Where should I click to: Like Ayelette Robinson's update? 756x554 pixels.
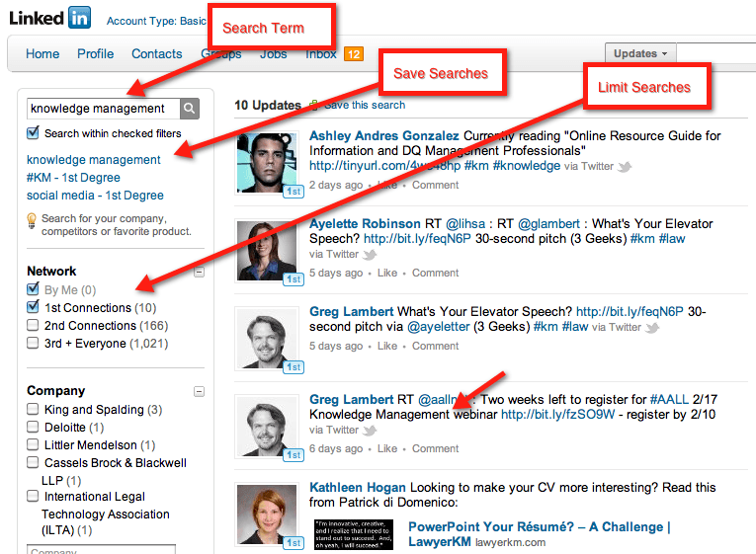click(x=387, y=274)
